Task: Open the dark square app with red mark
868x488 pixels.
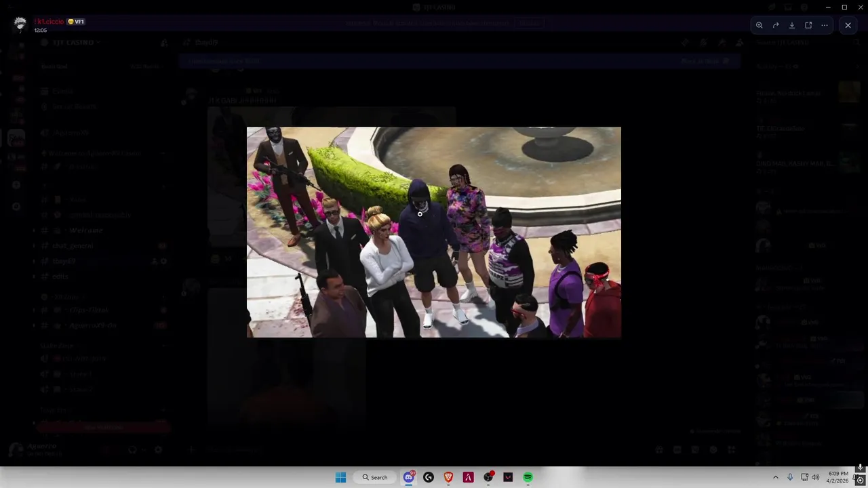Action: coord(508,477)
